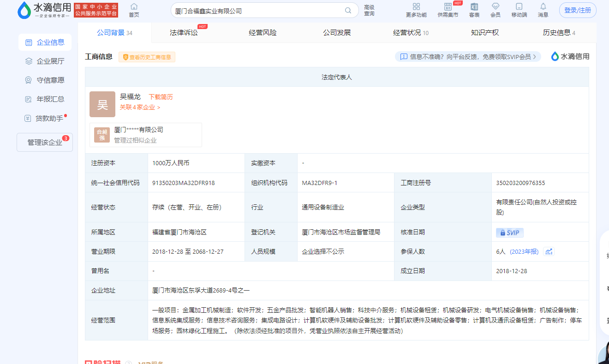Switch to 经营状况 tab
The height and width of the screenshot is (364, 609).
click(x=411, y=33)
